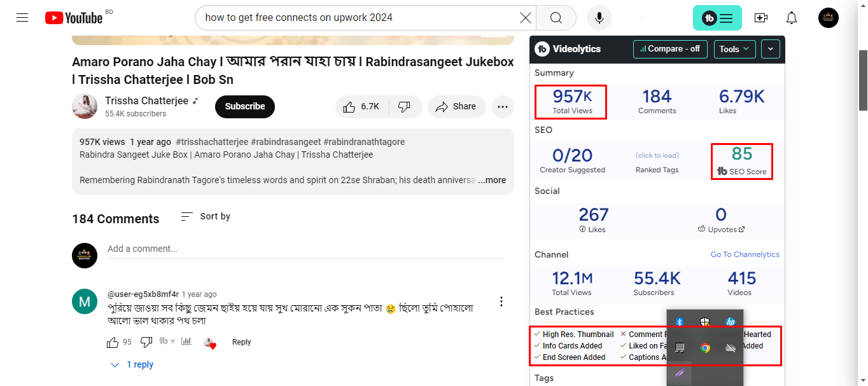The width and height of the screenshot is (868, 386).
Task: Clear the search box with the X
Action: coord(526,18)
